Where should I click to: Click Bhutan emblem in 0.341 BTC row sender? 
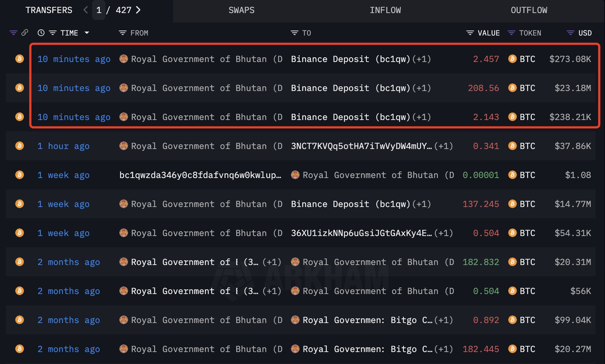point(124,146)
